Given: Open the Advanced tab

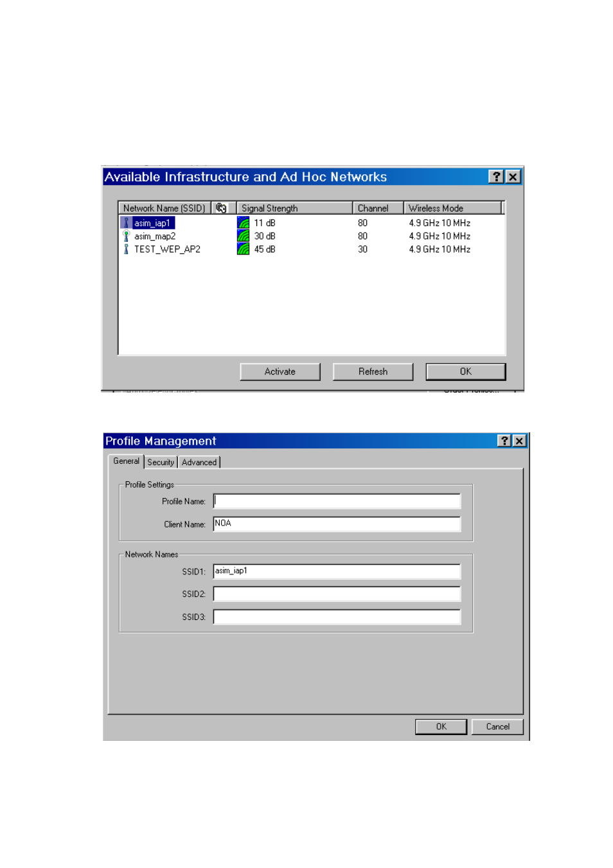Looking at the screenshot, I should pyautogui.click(x=199, y=463).
